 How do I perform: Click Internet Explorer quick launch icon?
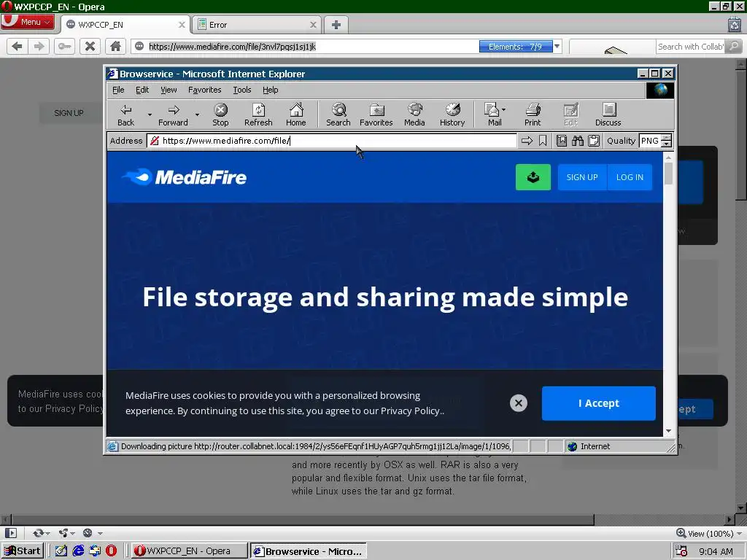(78, 551)
